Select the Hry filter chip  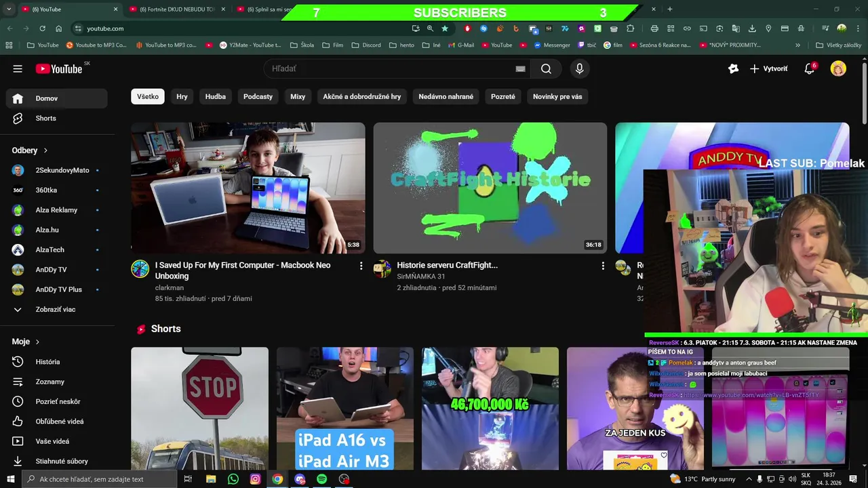[182, 96]
